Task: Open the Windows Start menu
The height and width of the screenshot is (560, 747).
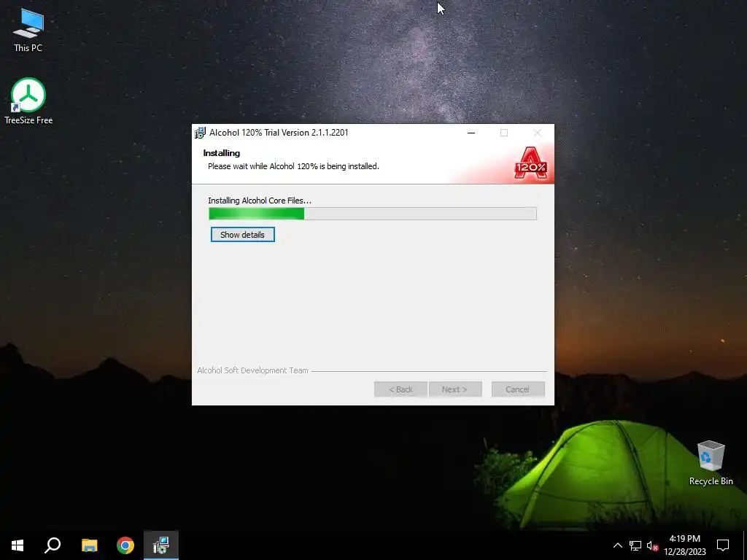Action: tap(18, 545)
